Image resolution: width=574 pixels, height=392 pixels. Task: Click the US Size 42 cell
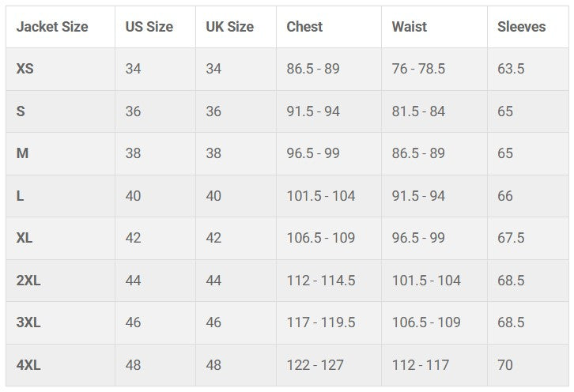[133, 238]
